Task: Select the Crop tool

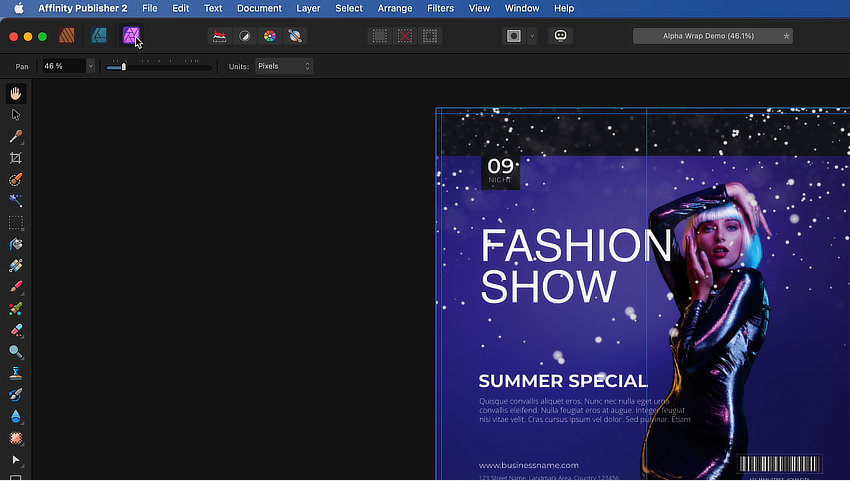Action: pos(16,158)
